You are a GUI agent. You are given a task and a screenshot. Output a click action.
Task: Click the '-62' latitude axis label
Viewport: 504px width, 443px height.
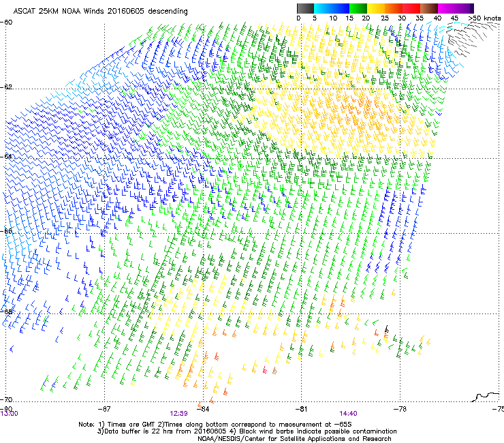pos(6,87)
